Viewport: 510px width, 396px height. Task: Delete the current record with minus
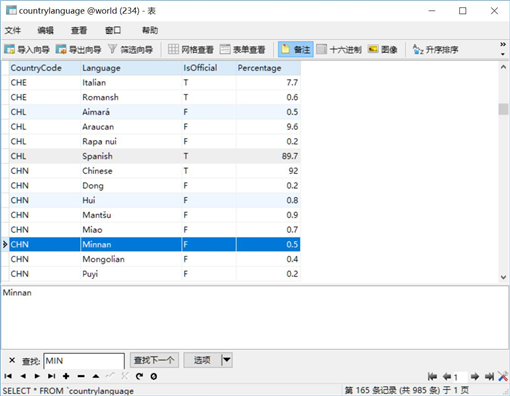pyautogui.click(x=81, y=376)
